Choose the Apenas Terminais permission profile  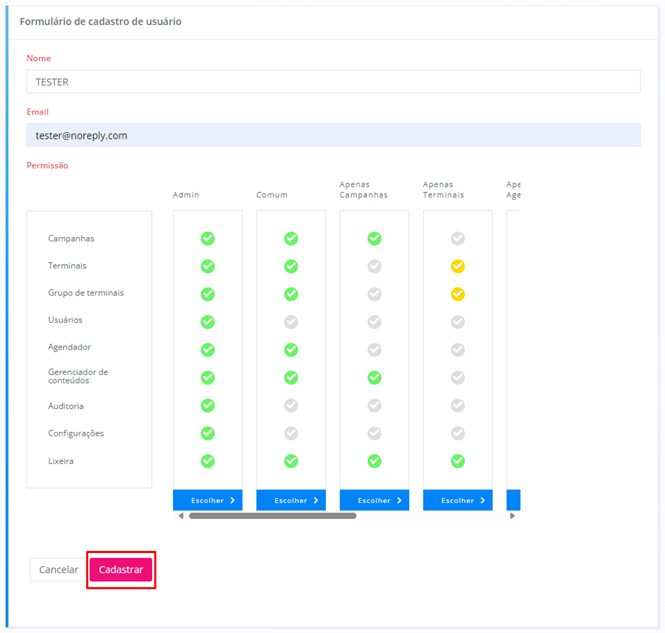coord(457,500)
